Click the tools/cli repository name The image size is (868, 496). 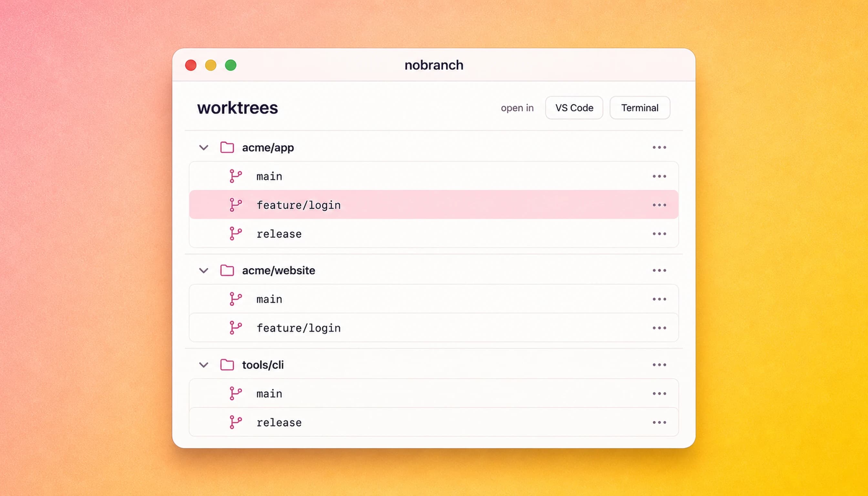(x=263, y=365)
